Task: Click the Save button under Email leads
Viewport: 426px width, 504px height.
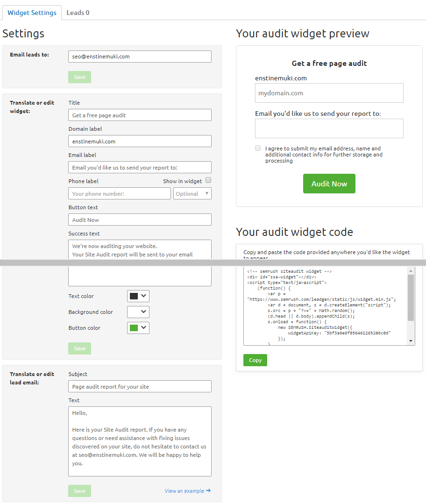Action: point(79,77)
